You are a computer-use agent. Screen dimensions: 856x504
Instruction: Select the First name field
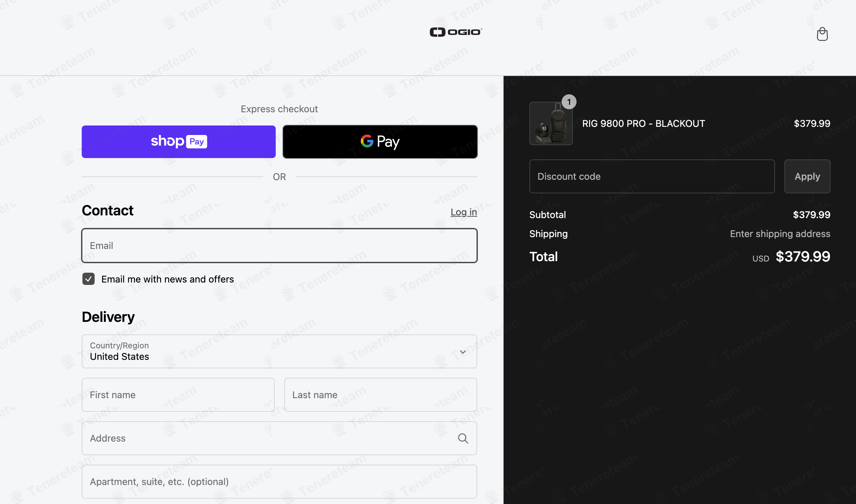pyautogui.click(x=178, y=395)
